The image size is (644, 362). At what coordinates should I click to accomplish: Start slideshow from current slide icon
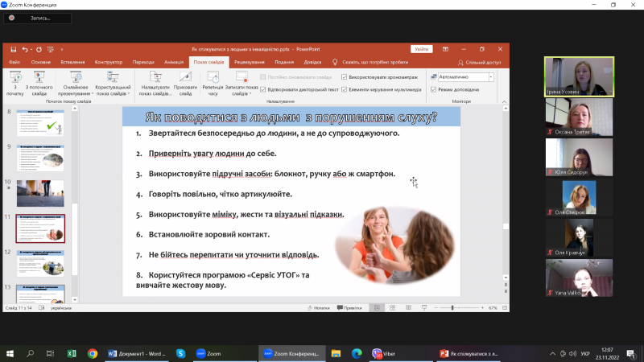click(x=39, y=80)
